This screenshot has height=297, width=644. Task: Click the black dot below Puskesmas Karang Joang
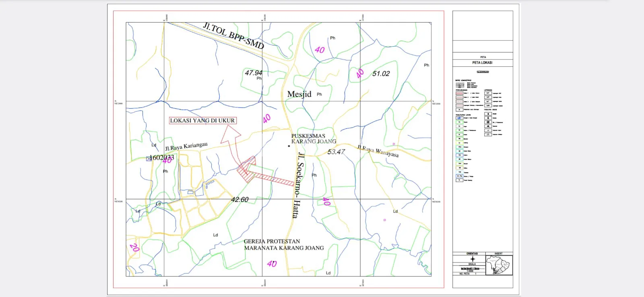pyautogui.click(x=289, y=146)
